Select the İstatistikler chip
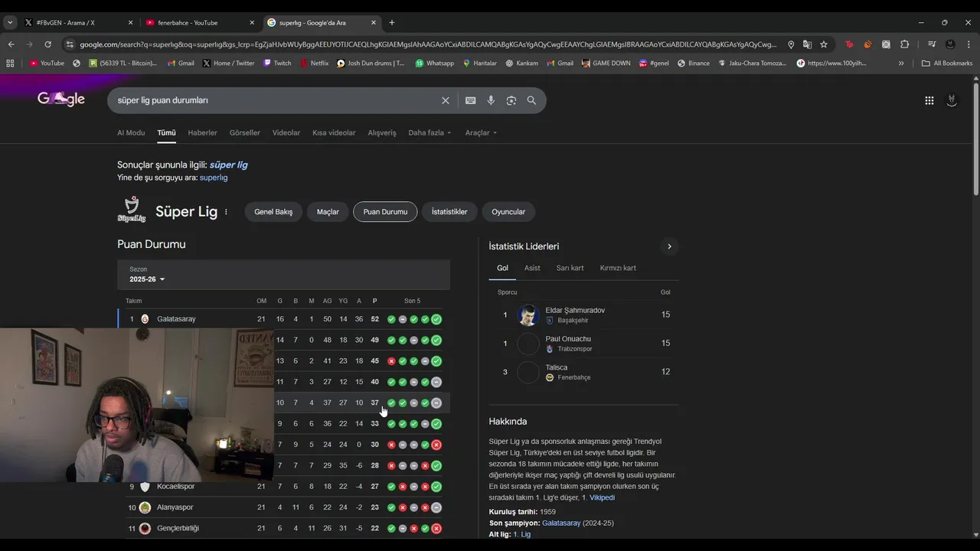980x551 pixels. [x=449, y=212]
